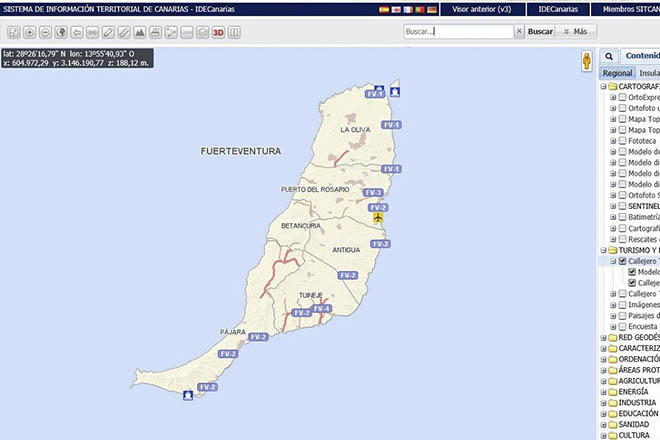660x440 pixels.
Task: Check the Fototeca layer checkbox
Action: tap(623, 141)
